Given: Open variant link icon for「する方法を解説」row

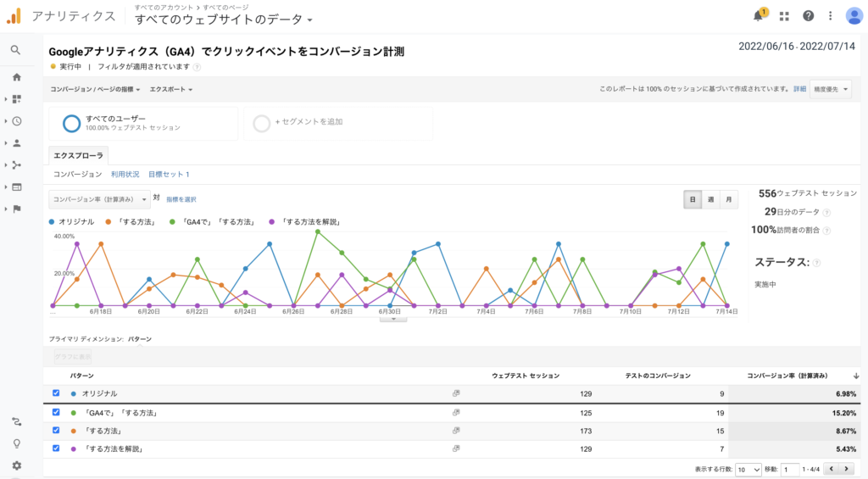Looking at the screenshot, I should tap(455, 448).
